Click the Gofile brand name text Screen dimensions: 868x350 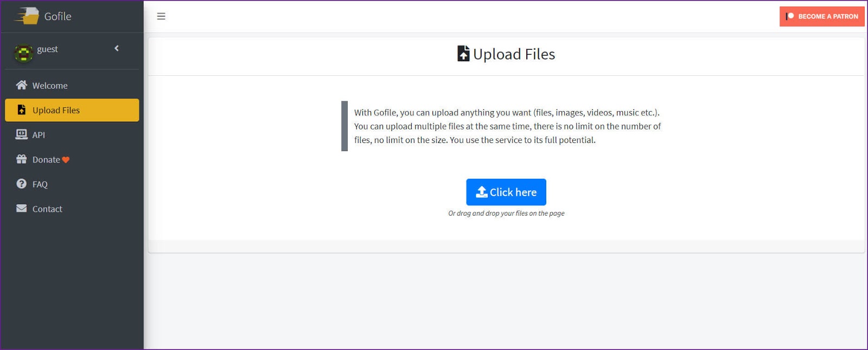(x=58, y=16)
